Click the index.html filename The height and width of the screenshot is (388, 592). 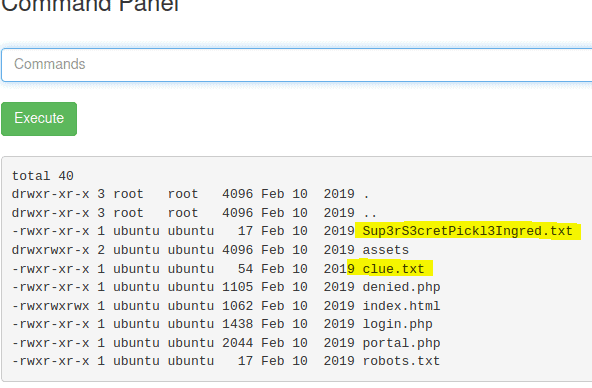click(401, 306)
